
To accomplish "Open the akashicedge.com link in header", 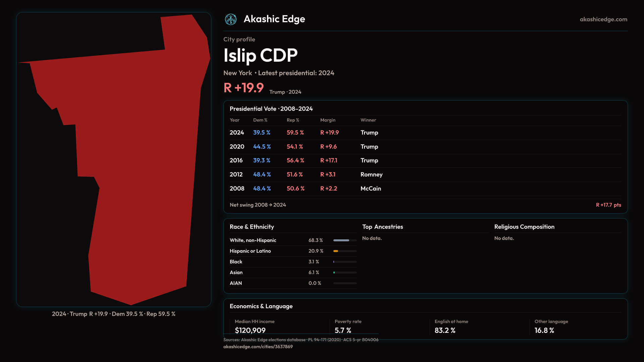I will tap(603, 19).
